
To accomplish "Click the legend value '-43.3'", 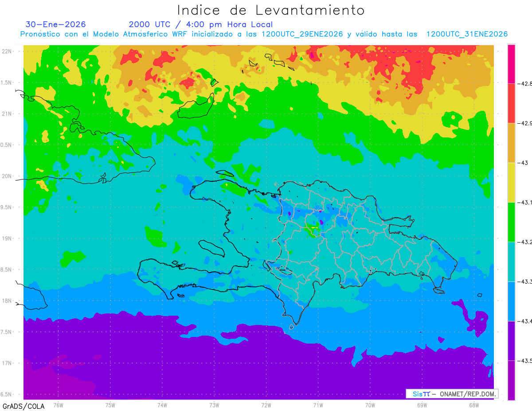I will [525, 282].
